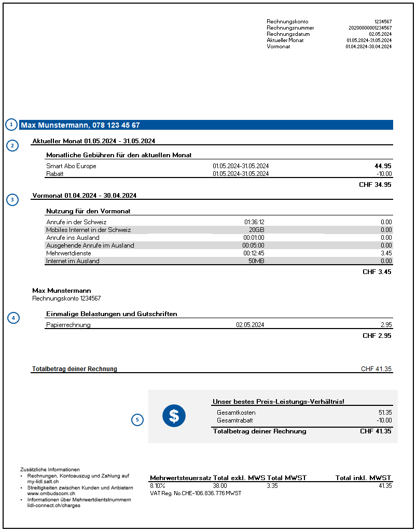Select the header's Vormonat date range 01.04.2024-30.04.2024
Viewport: 417px width, 532px height.
(x=369, y=47)
